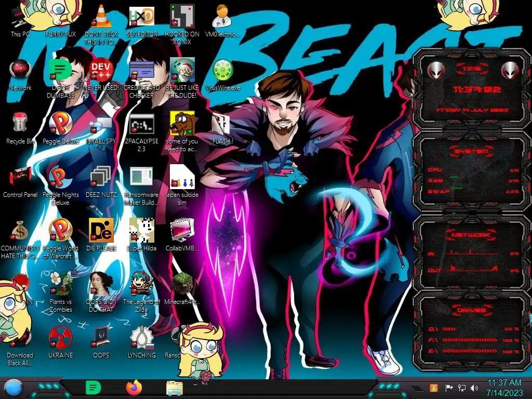Click the RAM reading in system widget

(474, 180)
